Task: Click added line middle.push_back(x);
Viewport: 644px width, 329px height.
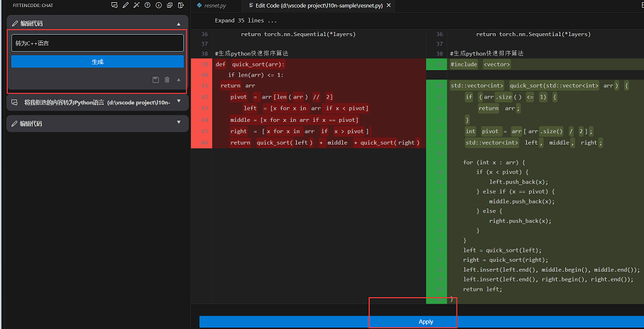Action: coord(522,201)
